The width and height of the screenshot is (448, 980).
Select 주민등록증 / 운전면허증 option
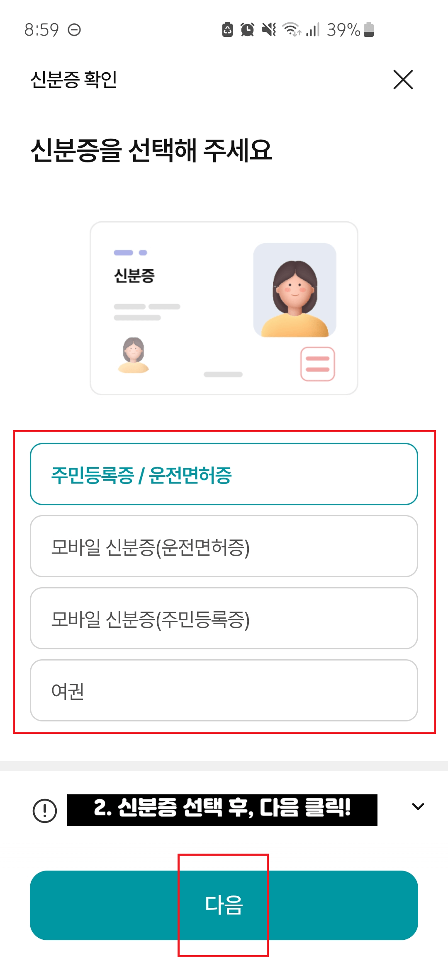point(224,474)
